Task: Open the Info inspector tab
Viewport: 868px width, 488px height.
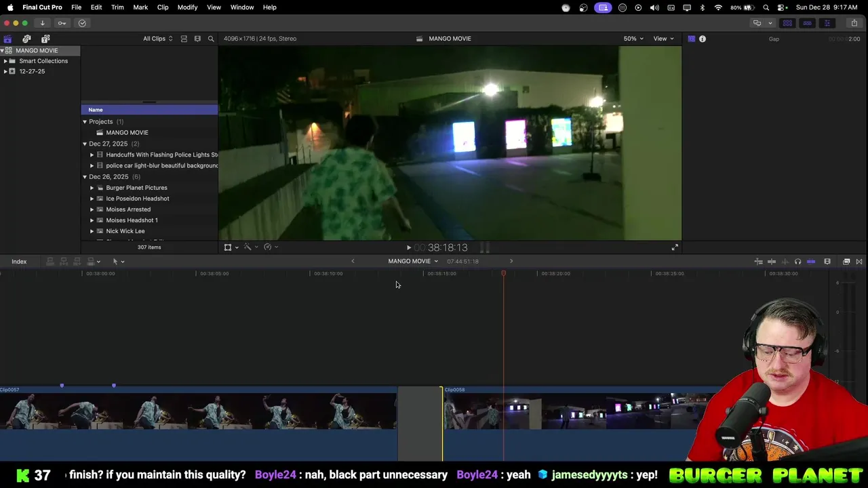Action: tap(703, 39)
